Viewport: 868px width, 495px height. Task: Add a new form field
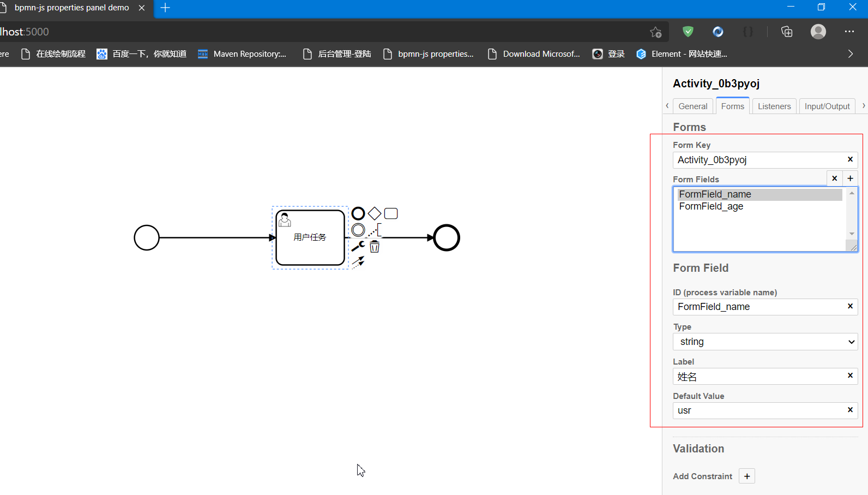tap(850, 178)
